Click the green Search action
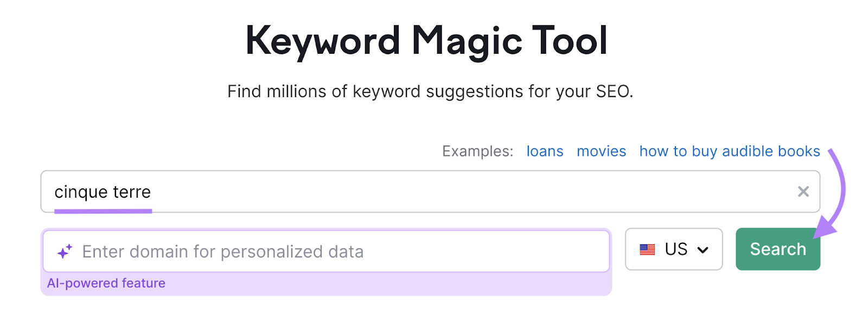 click(777, 249)
